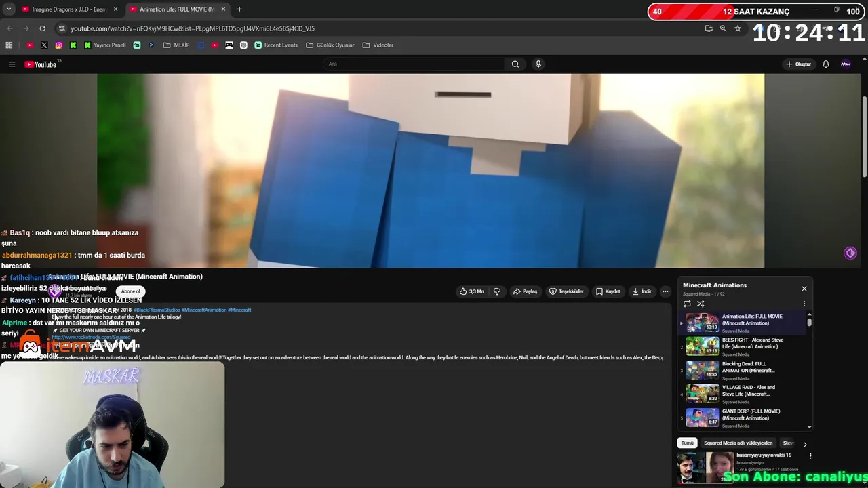Open the account avatar menu

click(846, 64)
